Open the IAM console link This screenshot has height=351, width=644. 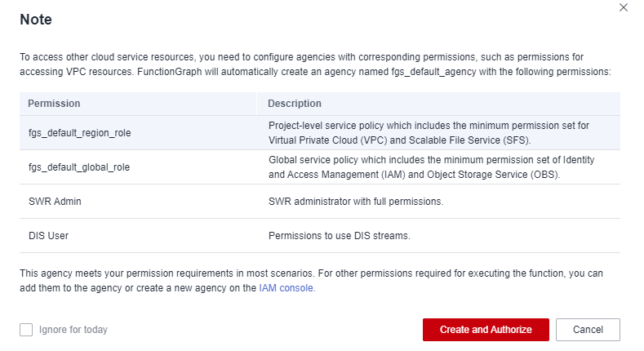click(x=286, y=288)
